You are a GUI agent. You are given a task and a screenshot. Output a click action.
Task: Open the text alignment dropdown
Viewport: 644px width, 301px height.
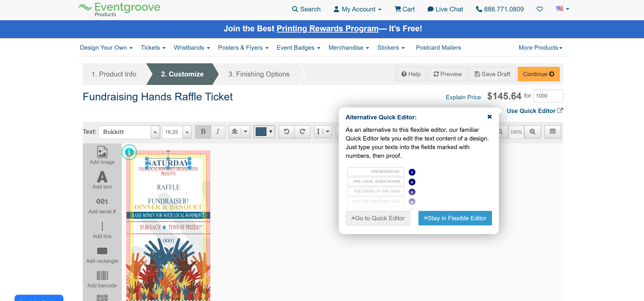(x=245, y=132)
